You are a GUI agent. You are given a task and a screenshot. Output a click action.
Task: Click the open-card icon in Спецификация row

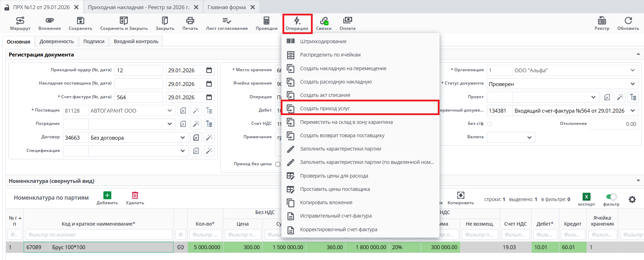coord(196,151)
